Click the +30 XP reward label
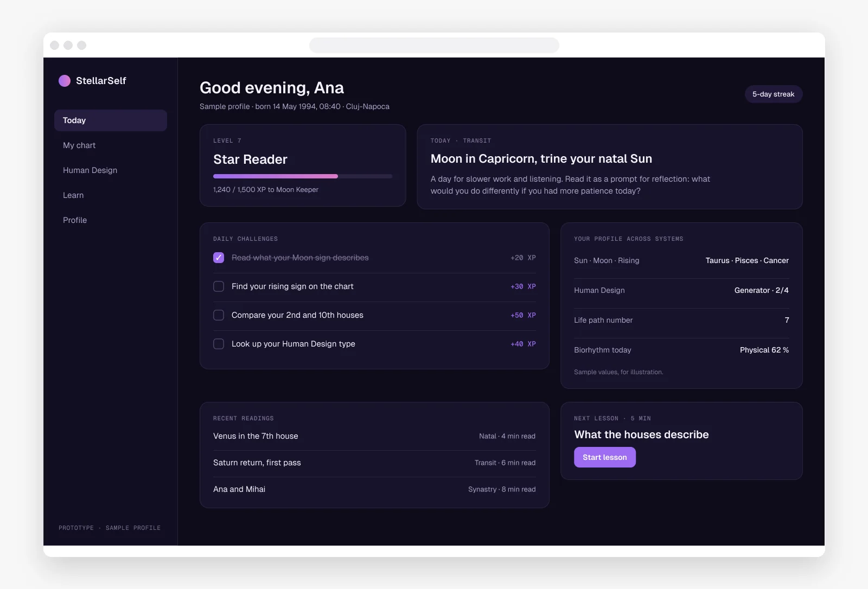This screenshot has width=868, height=589. click(x=523, y=286)
